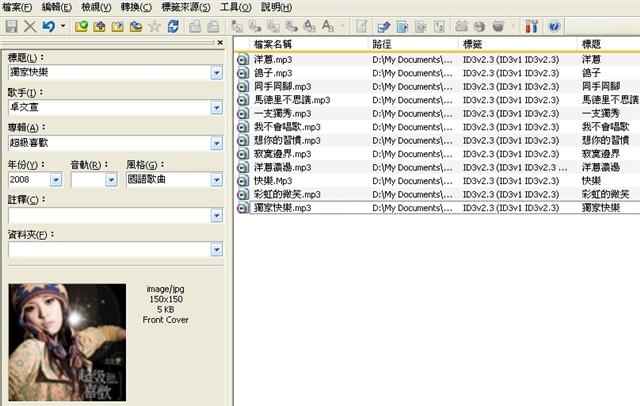This screenshot has height=406, width=640.
Task: Click the help question mark icon
Action: (x=554, y=25)
